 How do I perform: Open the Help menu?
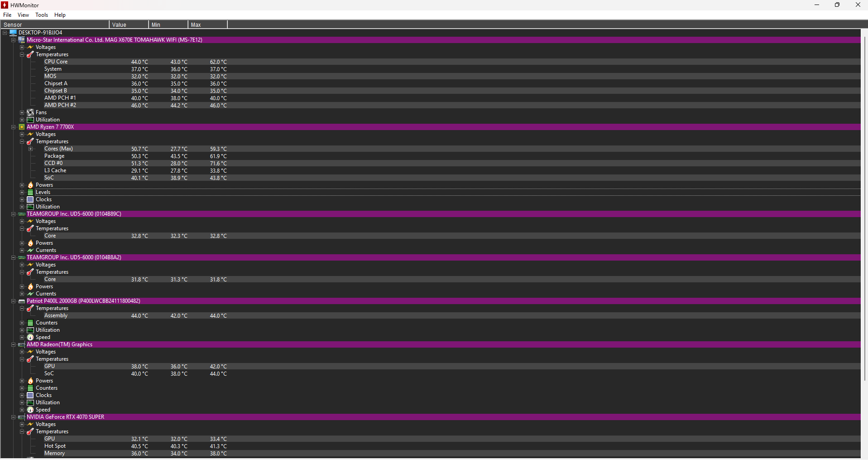coord(60,15)
